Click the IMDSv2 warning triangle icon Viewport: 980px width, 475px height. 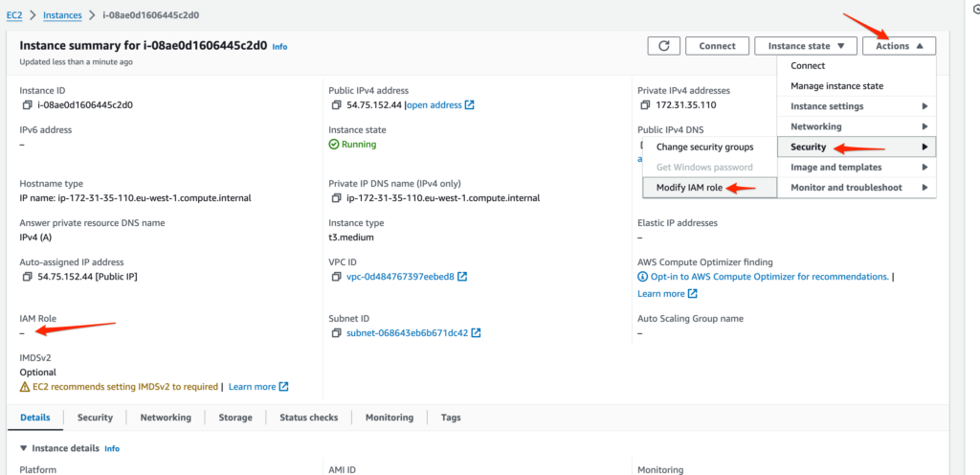click(25, 387)
